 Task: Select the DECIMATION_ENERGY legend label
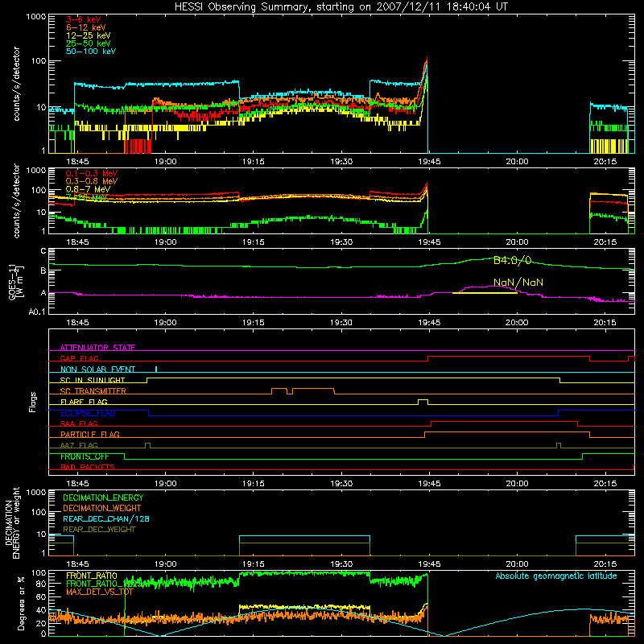(103, 497)
